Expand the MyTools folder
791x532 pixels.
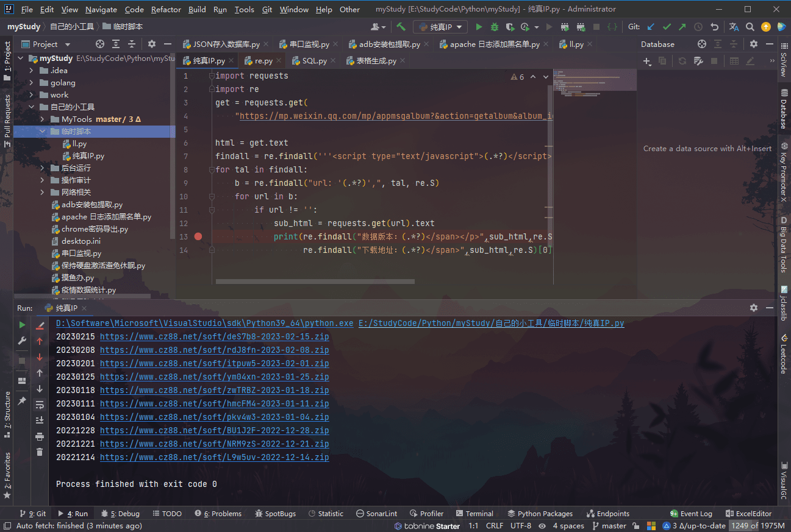click(43, 119)
